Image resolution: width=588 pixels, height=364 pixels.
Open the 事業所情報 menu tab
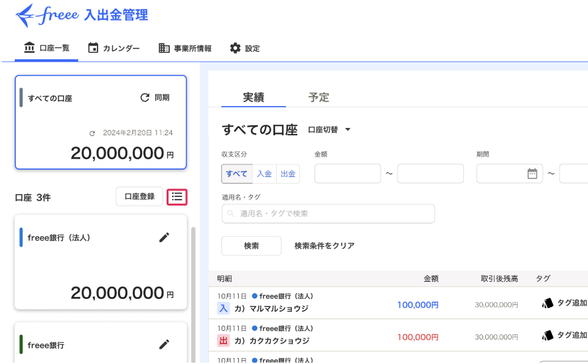(185, 48)
